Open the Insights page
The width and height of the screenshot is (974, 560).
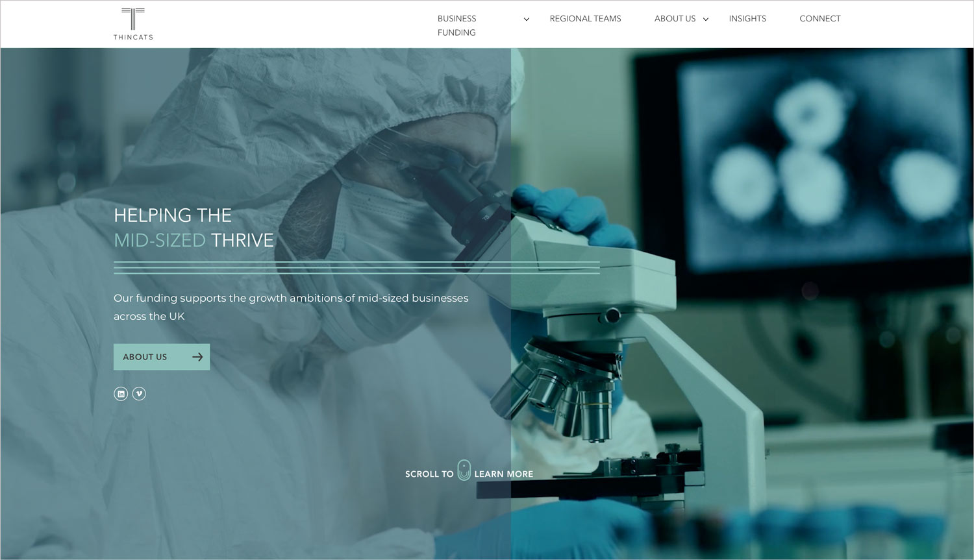747,19
